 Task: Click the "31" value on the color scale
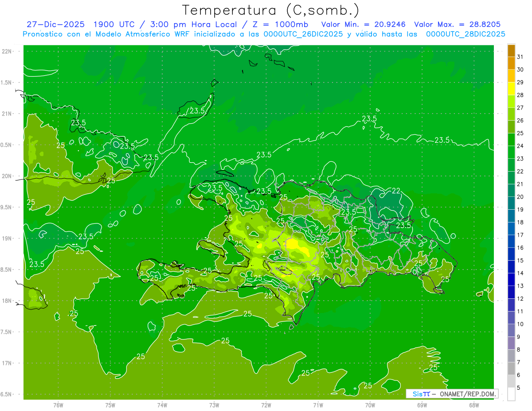(x=520, y=57)
